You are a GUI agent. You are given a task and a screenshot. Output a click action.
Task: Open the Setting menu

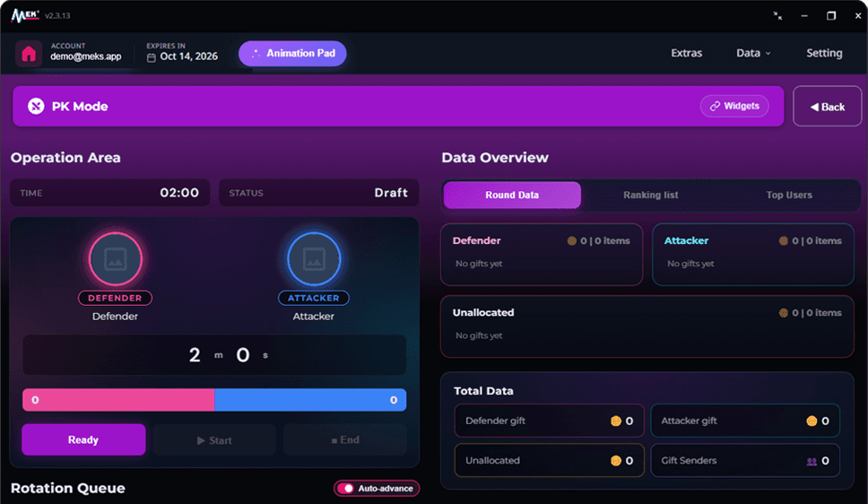click(x=824, y=53)
